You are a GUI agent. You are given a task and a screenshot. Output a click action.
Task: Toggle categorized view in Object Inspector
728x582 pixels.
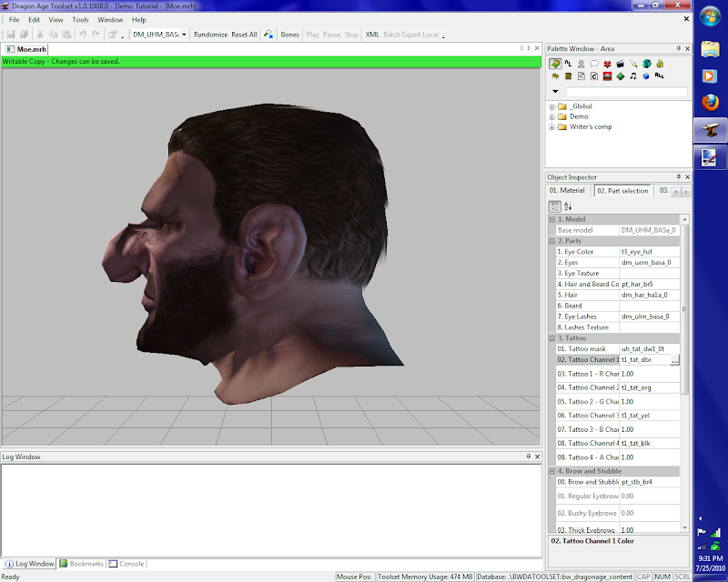pos(555,206)
